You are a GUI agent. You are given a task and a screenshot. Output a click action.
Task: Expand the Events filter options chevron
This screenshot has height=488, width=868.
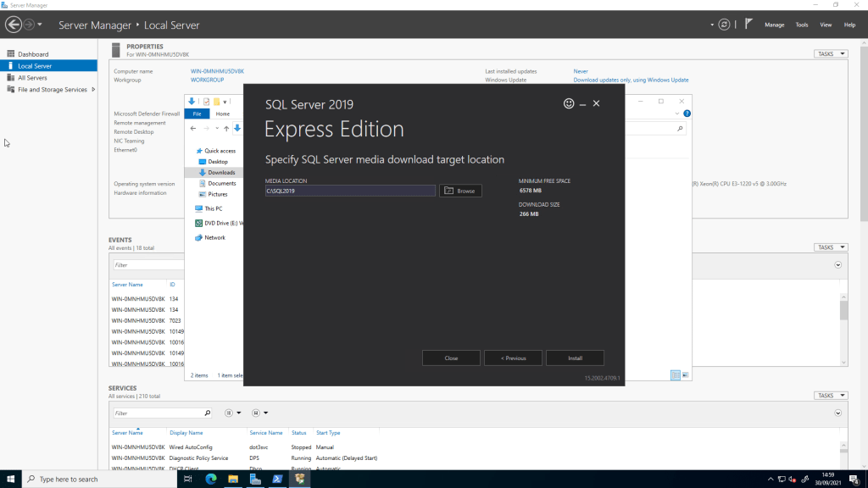(x=838, y=265)
